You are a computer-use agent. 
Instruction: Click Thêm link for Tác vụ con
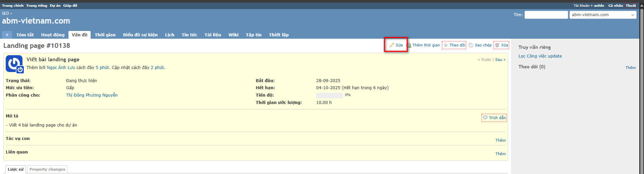[x=500, y=140]
